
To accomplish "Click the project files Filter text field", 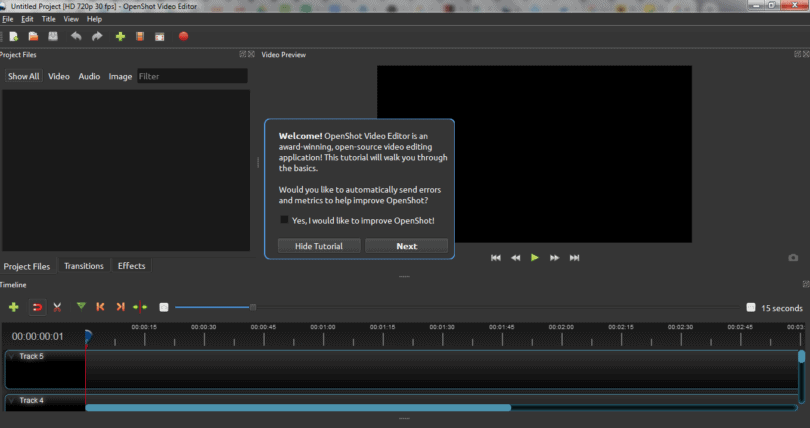I will coord(192,76).
